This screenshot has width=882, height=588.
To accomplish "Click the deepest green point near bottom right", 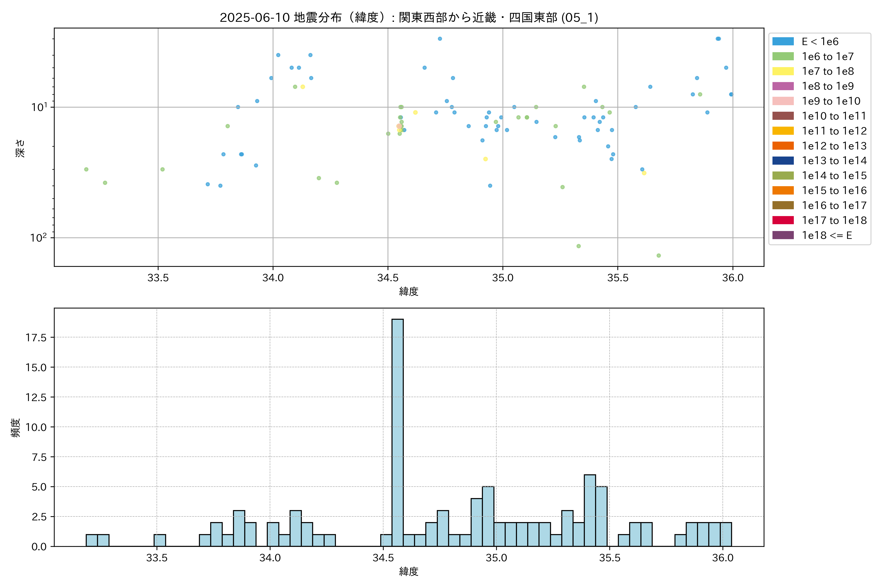I will point(659,256).
